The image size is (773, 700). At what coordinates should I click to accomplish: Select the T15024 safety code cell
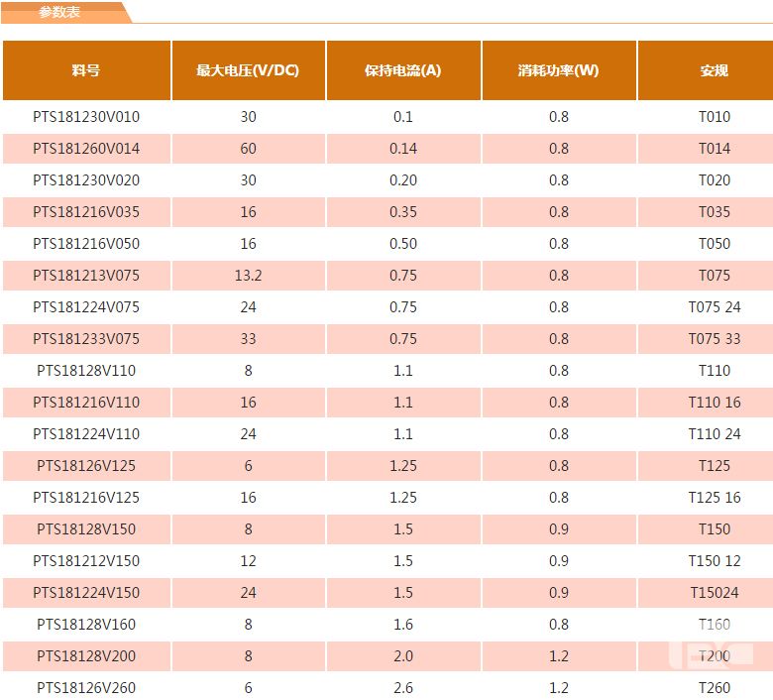[x=714, y=593]
